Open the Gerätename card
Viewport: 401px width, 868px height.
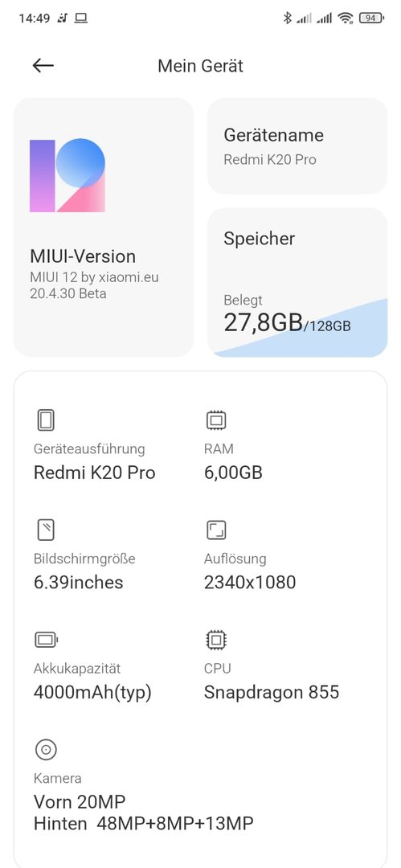coord(297,146)
